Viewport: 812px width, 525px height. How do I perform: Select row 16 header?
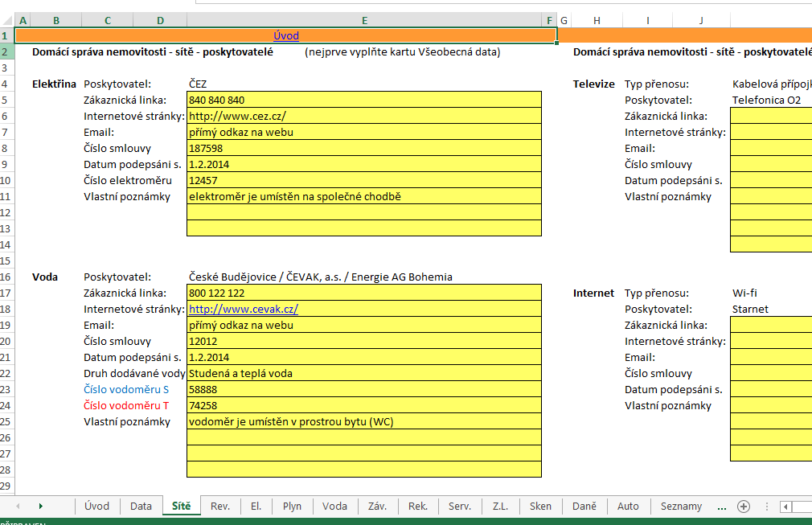6,277
